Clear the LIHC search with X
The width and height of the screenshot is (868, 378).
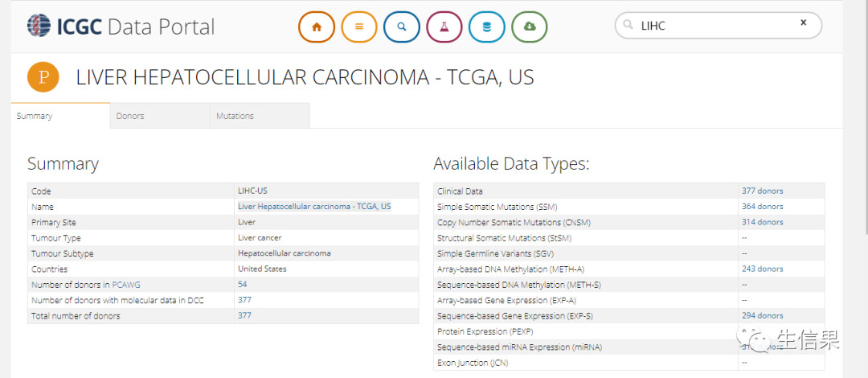[803, 23]
